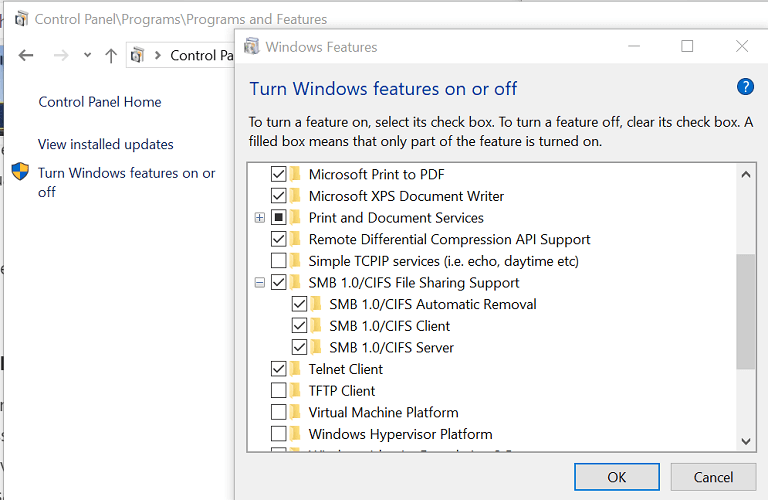Open Control Panel Home link
768x500 pixels.
(x=100, y=101)
